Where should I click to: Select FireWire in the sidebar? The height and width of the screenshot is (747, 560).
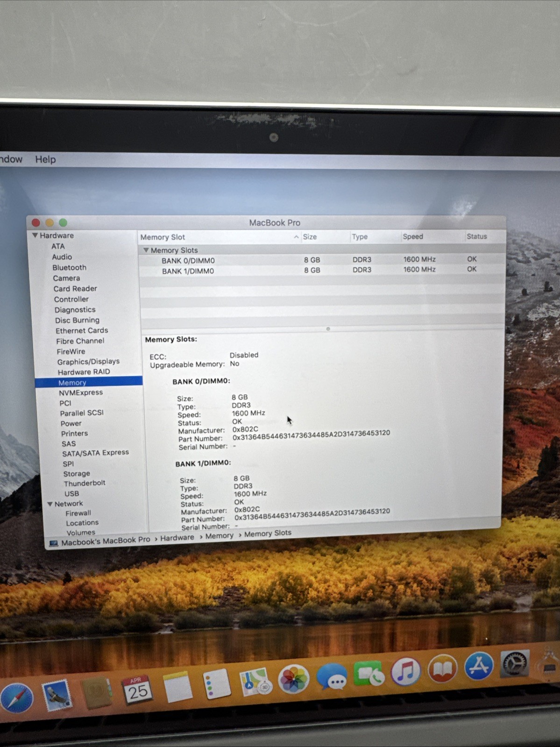coord(71,352)
